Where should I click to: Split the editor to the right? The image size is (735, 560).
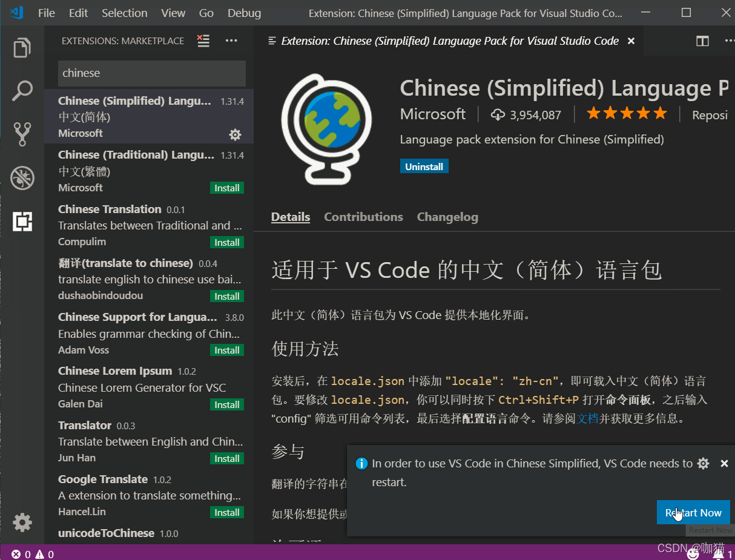(702, 41)
